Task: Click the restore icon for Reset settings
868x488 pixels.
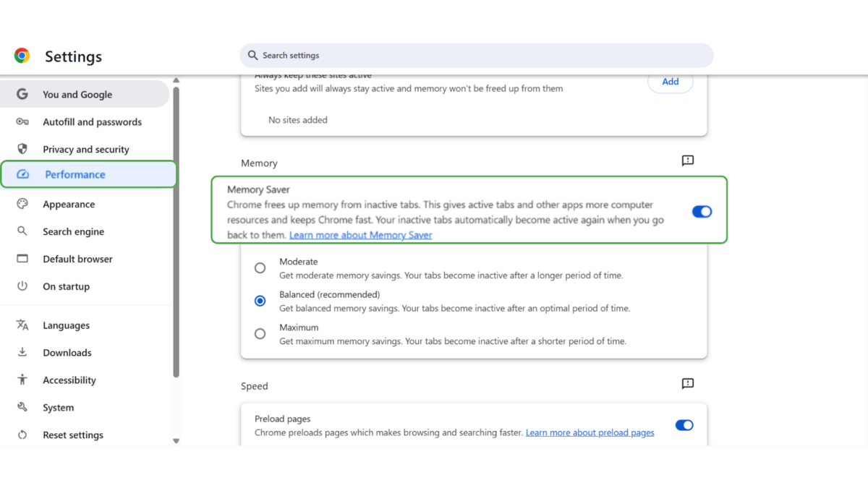Action: [22, 435]
